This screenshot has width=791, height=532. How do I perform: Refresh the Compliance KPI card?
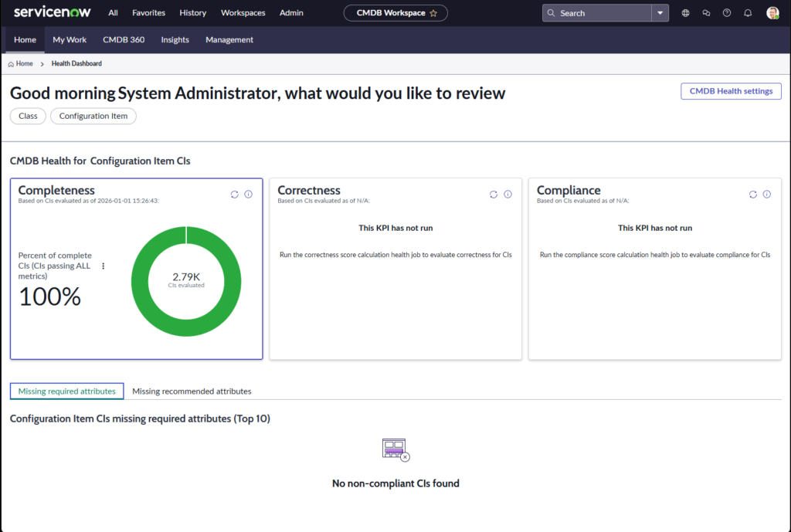[753, 195]
